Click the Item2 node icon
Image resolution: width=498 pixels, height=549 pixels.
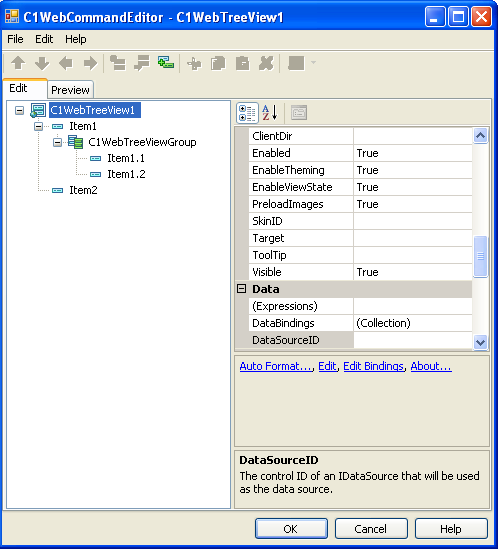[58, 190]
